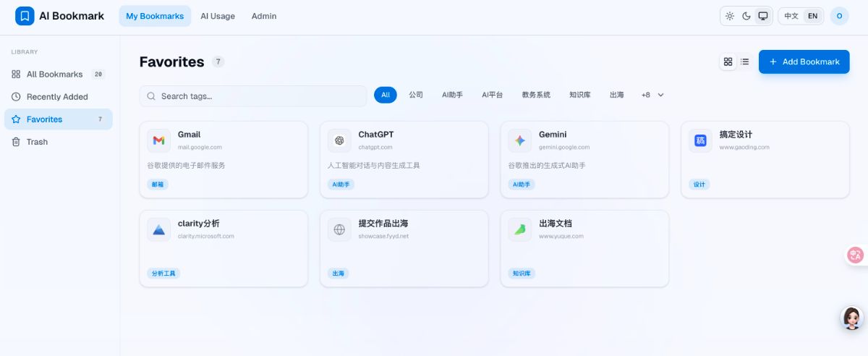Viewport: 868px width, 356px height.
Task: Click 谷歌提供的电子邮件服务 description
Action: [x=186, y=165]
